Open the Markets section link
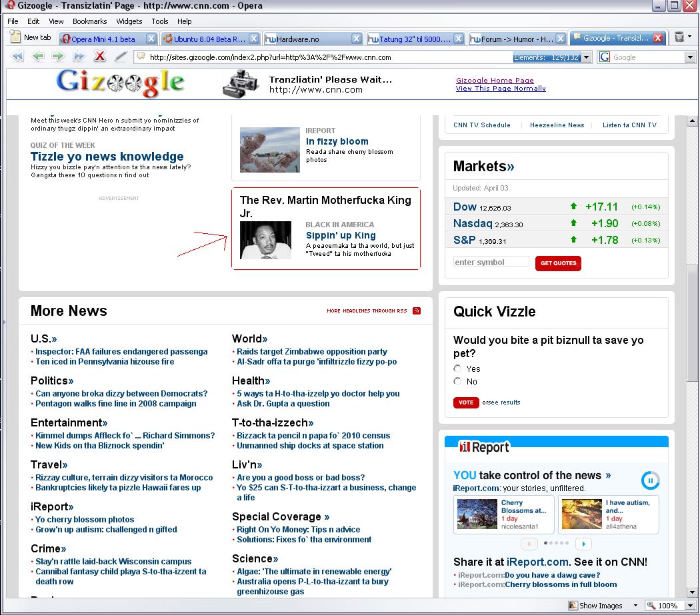700x615 pixels. click(x=483, y=167)
